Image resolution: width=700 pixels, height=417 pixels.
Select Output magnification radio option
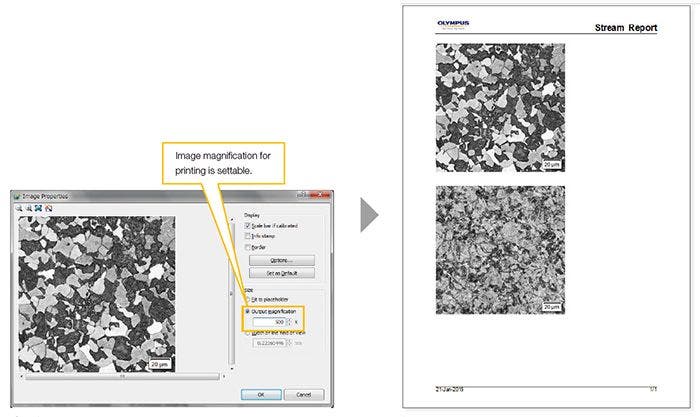tap(248, 311)
